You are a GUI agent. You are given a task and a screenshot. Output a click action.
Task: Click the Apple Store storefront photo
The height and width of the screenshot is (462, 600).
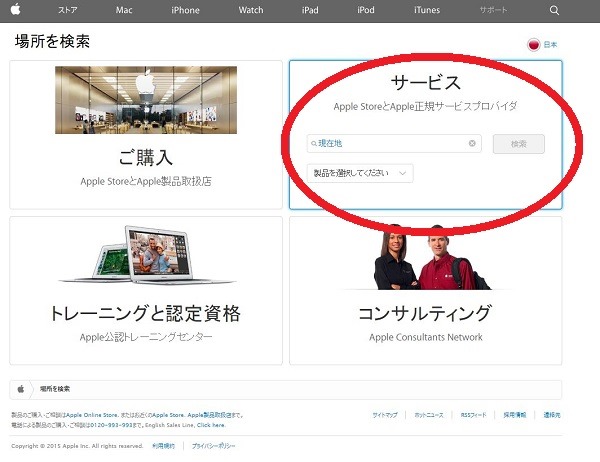146,100
